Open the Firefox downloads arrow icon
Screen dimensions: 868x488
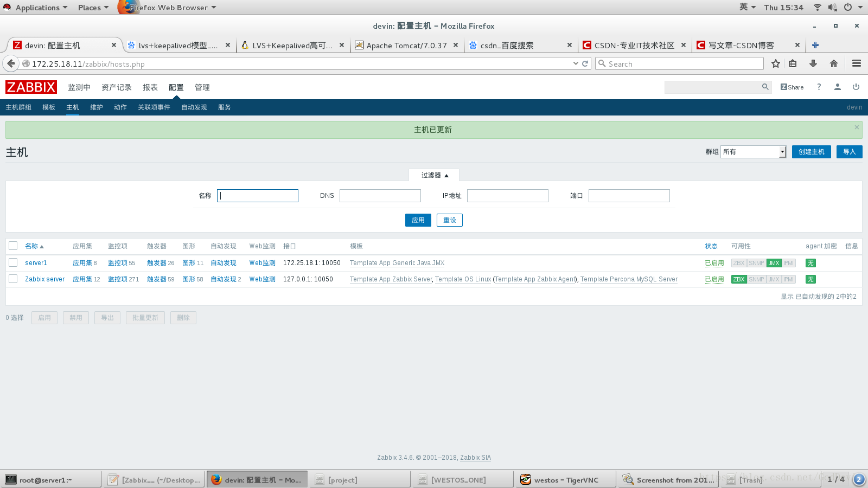[x=813, y=63]
